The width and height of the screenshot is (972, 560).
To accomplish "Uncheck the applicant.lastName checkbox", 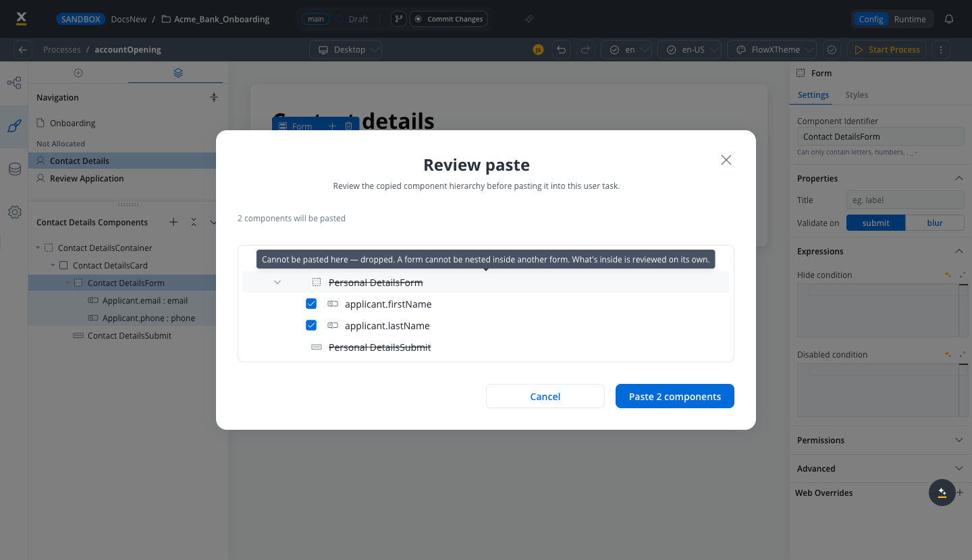I will point(311,326).
